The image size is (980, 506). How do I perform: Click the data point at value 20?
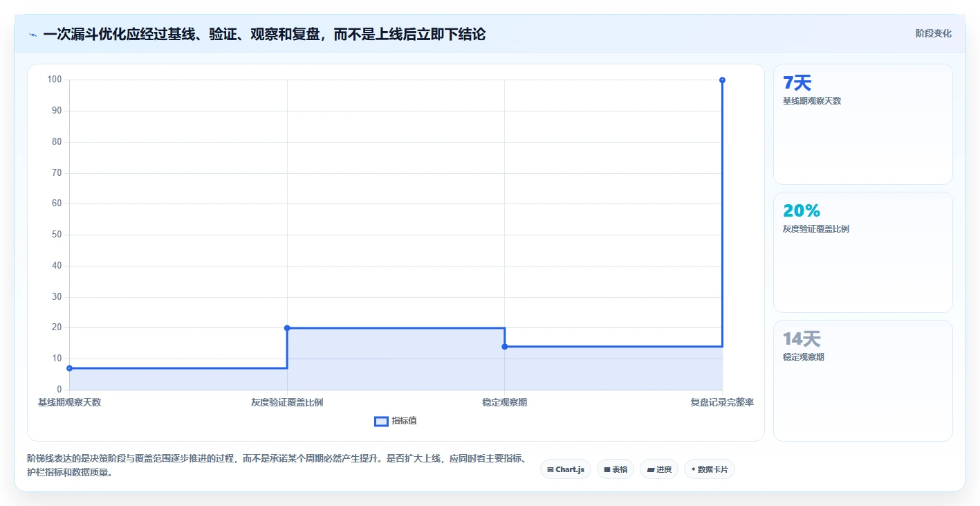(287, 328)
